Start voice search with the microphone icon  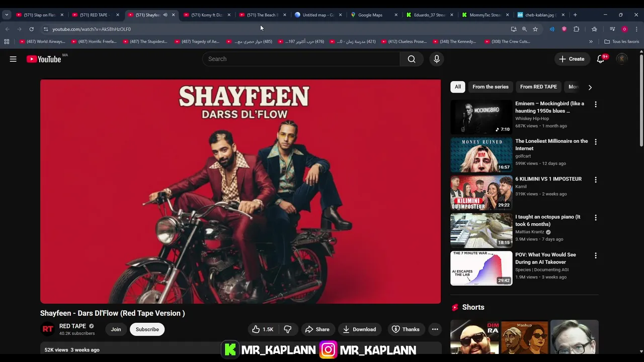pos(437,59)
